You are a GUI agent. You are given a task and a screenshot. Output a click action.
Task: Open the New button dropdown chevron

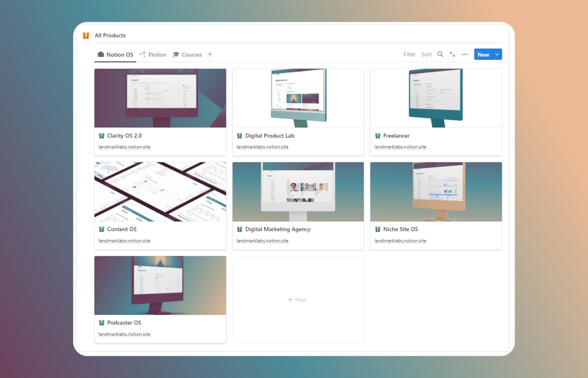coord(497,54)
